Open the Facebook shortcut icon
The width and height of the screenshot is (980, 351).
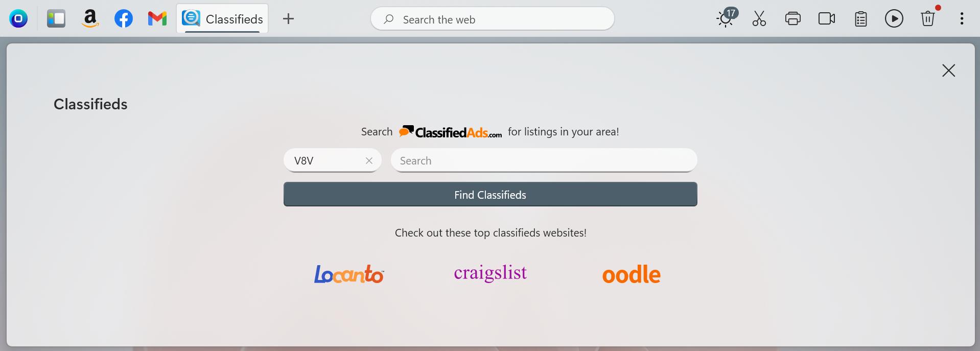point(124,19)
